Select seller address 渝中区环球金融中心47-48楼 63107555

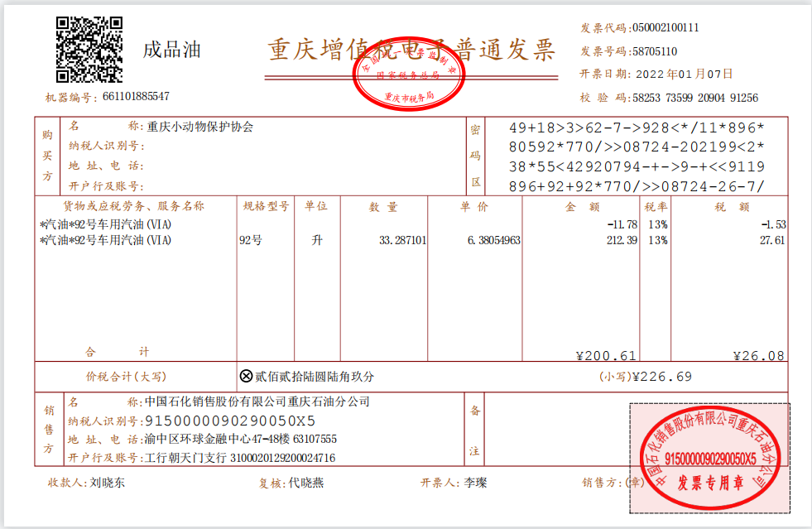[x=241, y=440]
